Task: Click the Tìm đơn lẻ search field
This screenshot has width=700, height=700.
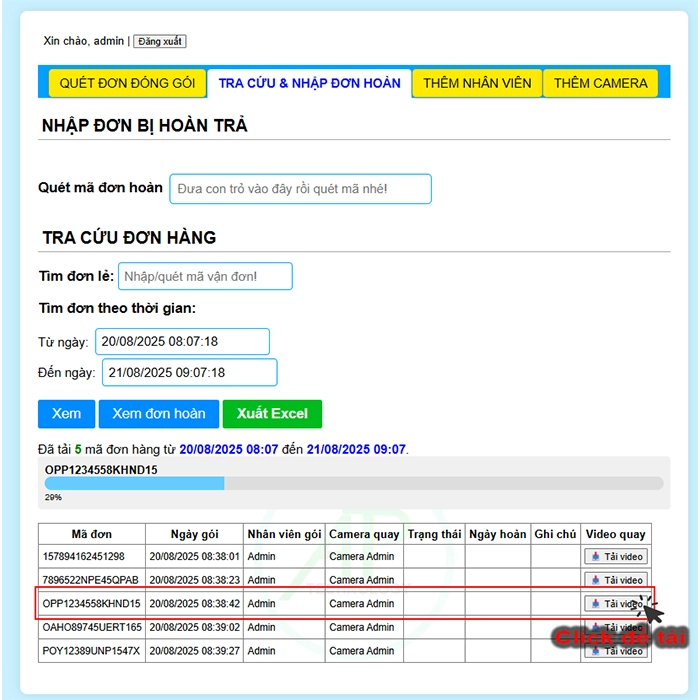Action: tap(205, 276)
